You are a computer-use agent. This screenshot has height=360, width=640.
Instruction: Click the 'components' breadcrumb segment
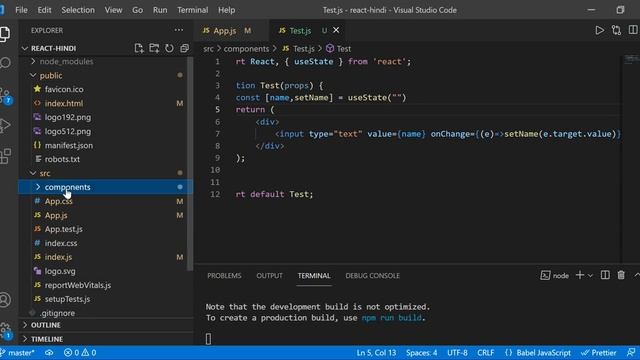[246, 49]
